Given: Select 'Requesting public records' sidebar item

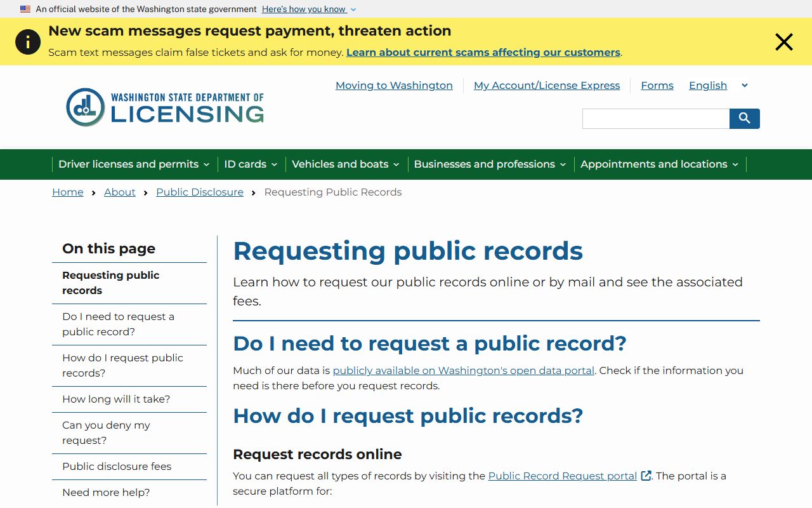Looking at the screenshot, I should point(129,283).
